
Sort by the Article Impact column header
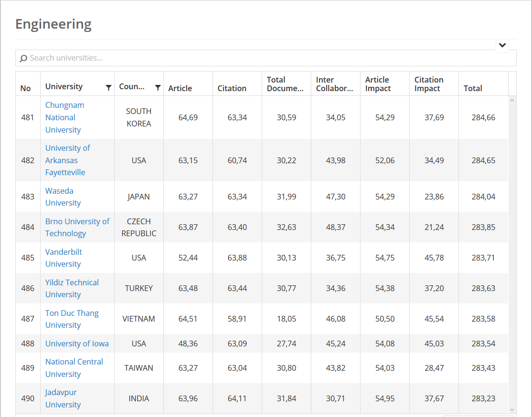(378, 84)
